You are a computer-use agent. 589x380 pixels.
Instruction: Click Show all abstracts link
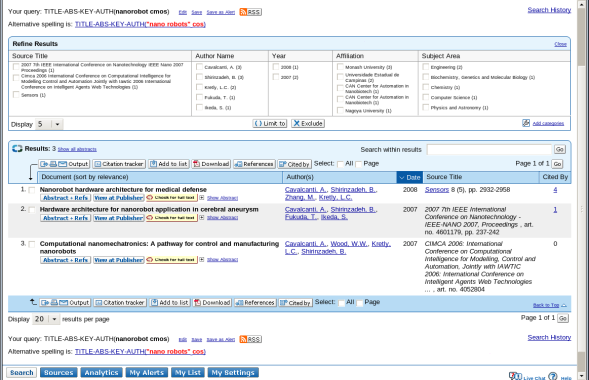[x=77, y=149]
